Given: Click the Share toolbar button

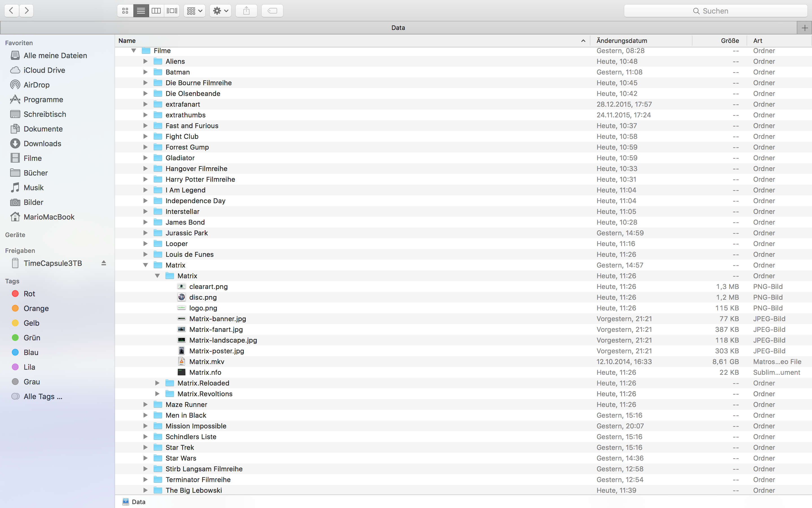Looking at the screenshot, I should (246, 11).
